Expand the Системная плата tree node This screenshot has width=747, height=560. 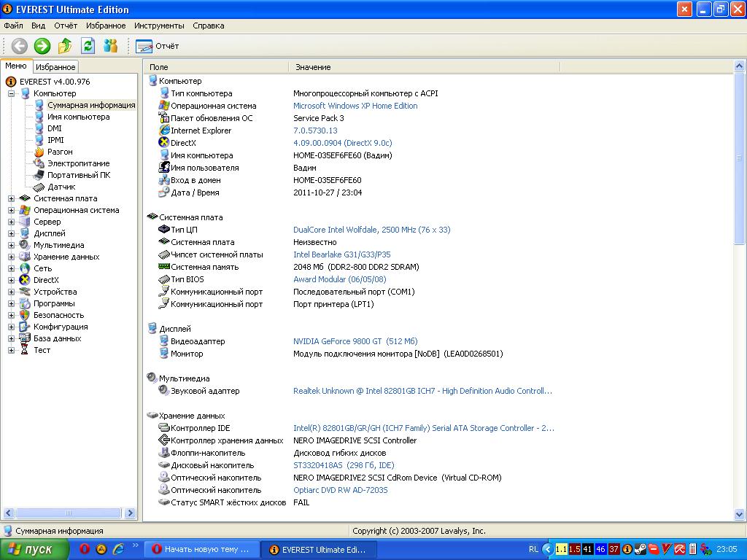pyautogui.click(x=12, y=198)
